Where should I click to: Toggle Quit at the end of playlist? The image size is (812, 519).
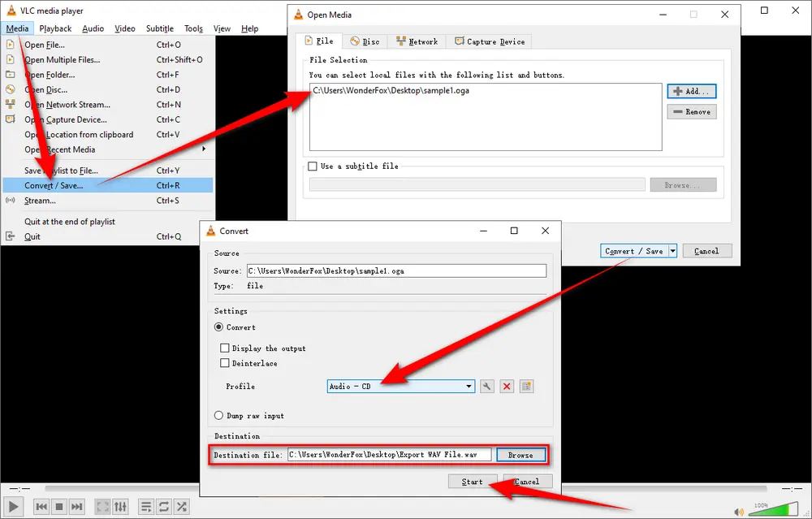tap(108, 222)
